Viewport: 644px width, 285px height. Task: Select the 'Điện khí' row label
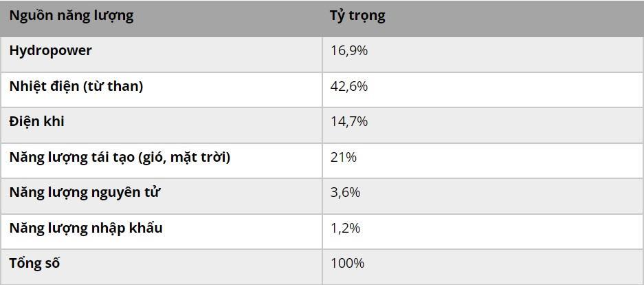tap(37, 122)
